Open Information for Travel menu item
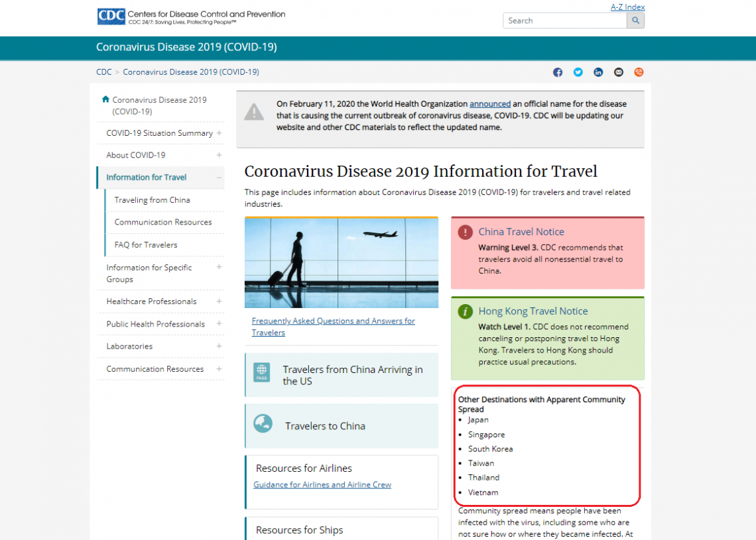Viewport: 756px width, 540px height. [x=146, y=178]
